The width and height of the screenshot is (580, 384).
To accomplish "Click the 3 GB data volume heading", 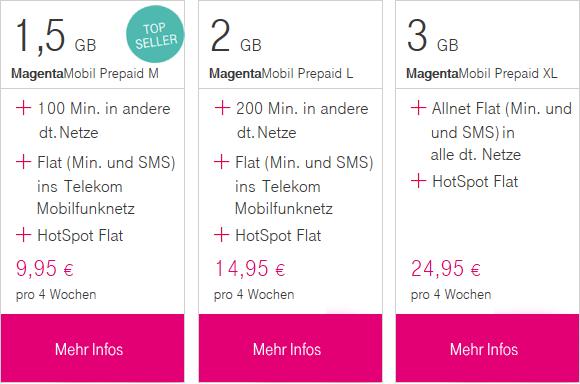I will [432, 36].
